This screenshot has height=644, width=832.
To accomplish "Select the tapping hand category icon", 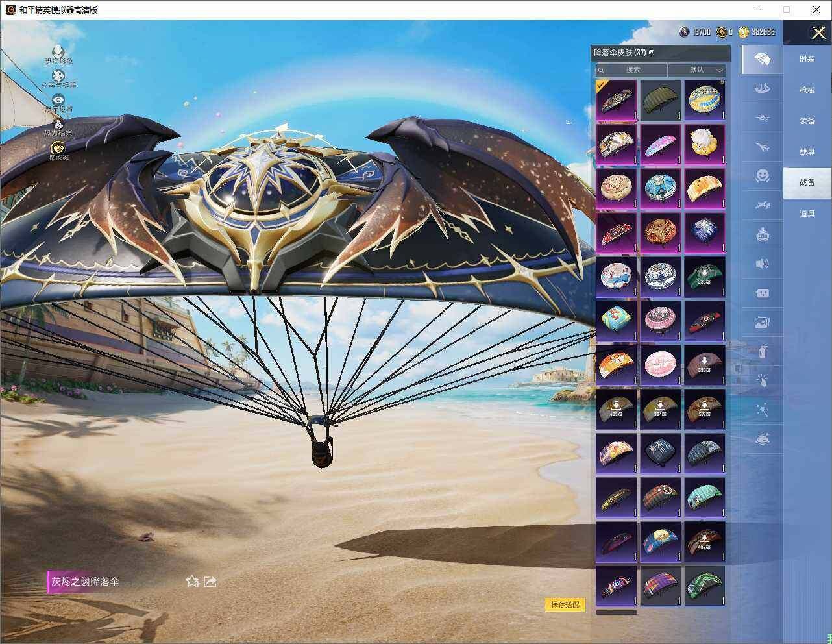I will point(763,380).
